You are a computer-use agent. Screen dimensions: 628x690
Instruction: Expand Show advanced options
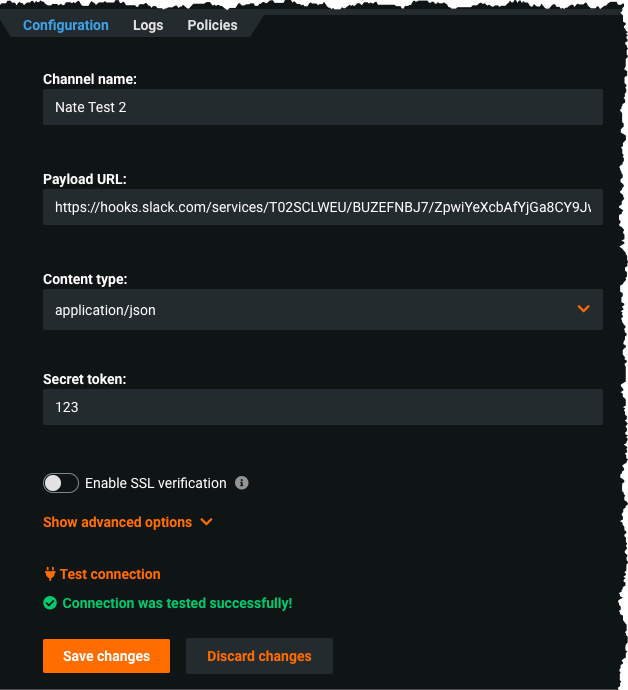117,522
